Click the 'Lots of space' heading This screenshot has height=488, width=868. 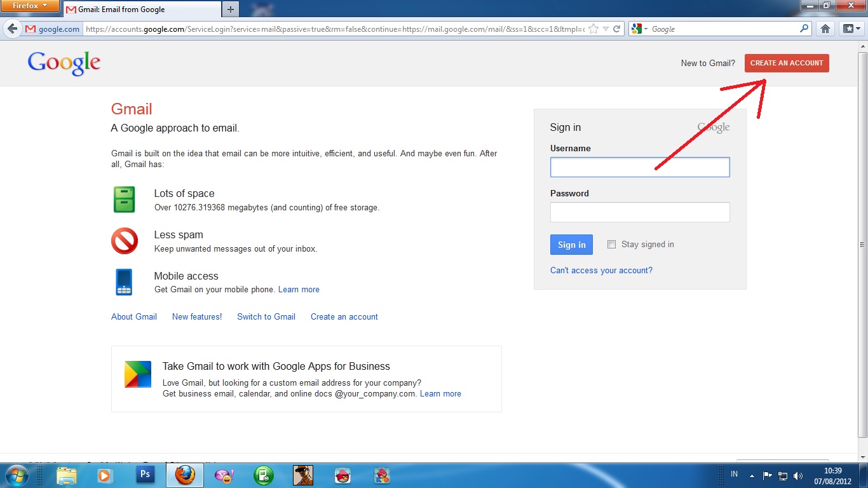[184, 194]
